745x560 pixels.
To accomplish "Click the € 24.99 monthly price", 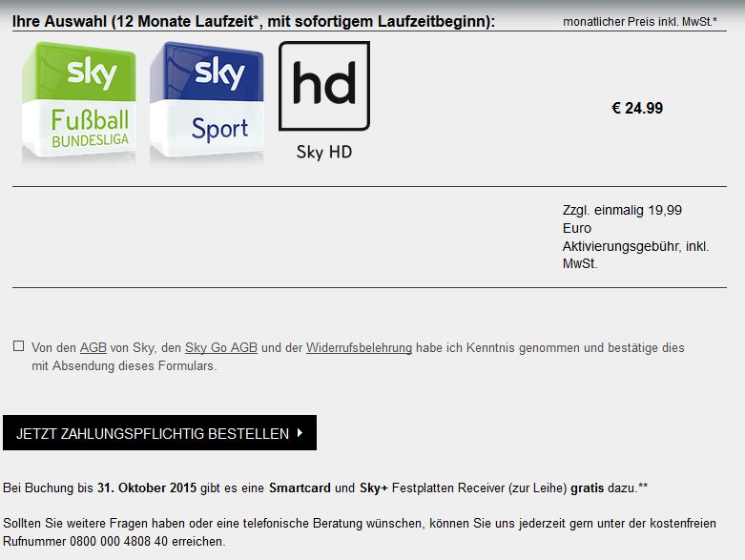I will pos(637,109).
